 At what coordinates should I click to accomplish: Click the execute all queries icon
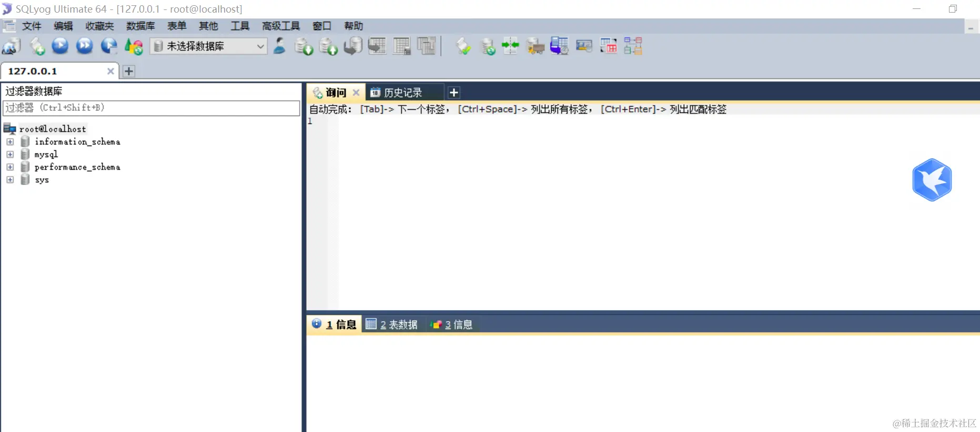84,46
